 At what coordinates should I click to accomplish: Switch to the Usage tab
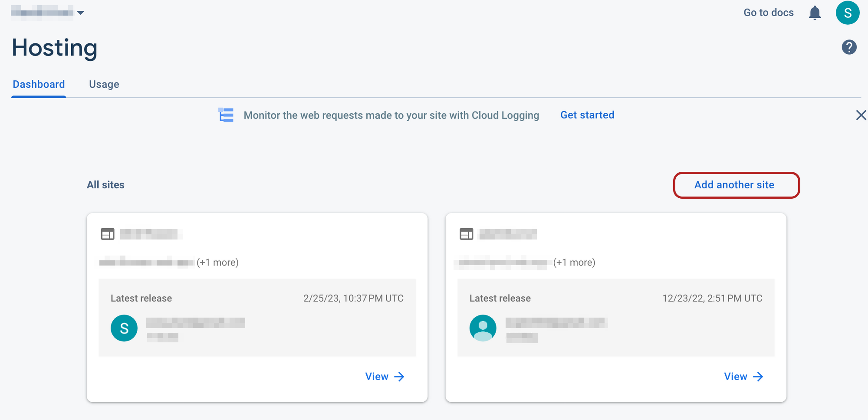click(x=104, y=84)
